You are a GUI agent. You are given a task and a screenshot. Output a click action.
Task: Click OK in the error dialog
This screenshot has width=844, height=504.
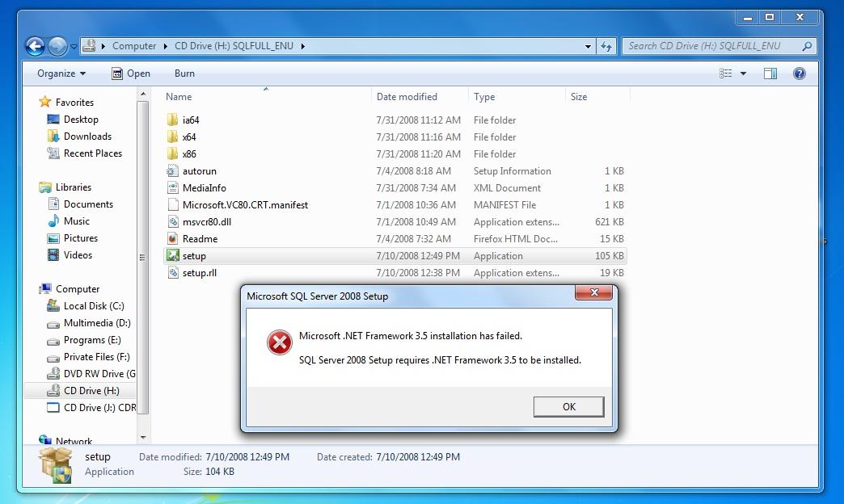(569, 406)
